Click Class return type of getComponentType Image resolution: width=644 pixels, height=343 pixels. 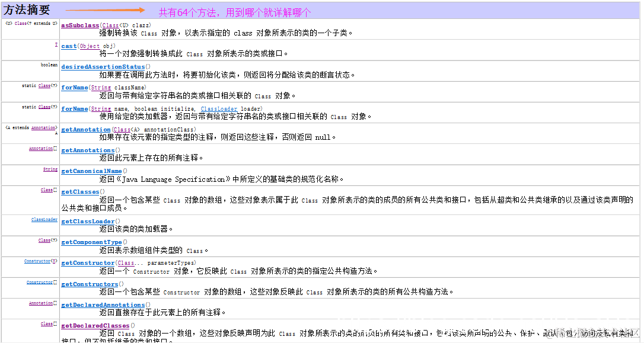(x=44, y=241)
